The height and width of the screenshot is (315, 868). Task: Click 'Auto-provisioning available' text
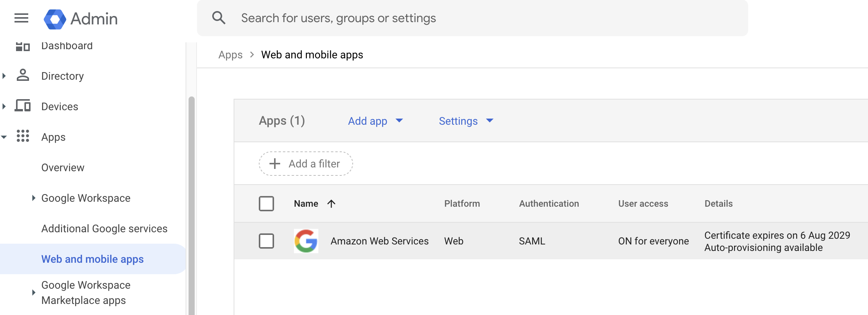click(x=763, y=247)
